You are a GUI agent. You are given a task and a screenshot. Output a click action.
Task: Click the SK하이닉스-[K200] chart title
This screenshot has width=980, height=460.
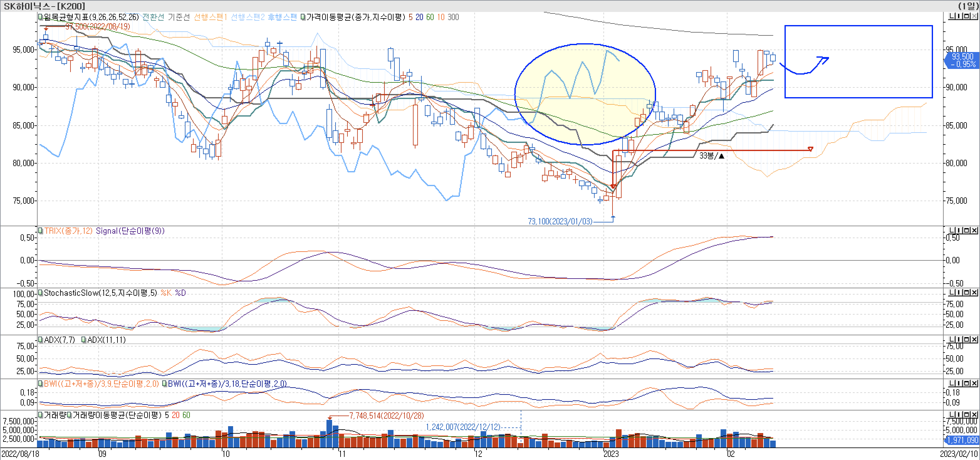(44, 6)
